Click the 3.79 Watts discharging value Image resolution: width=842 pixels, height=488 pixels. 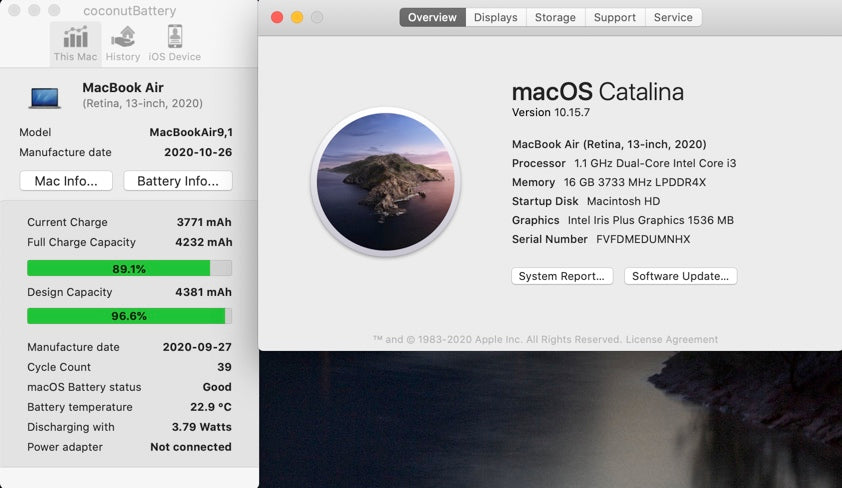click(201, 427)
